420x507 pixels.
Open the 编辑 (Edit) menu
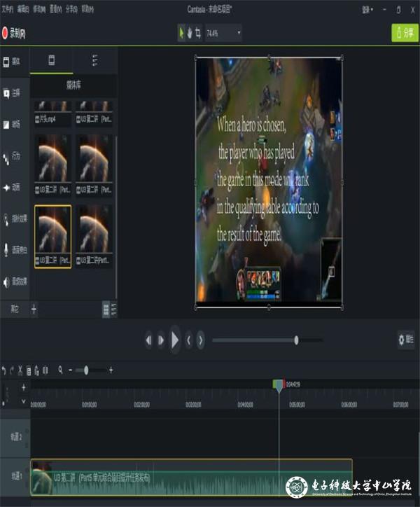coord(23,9)
